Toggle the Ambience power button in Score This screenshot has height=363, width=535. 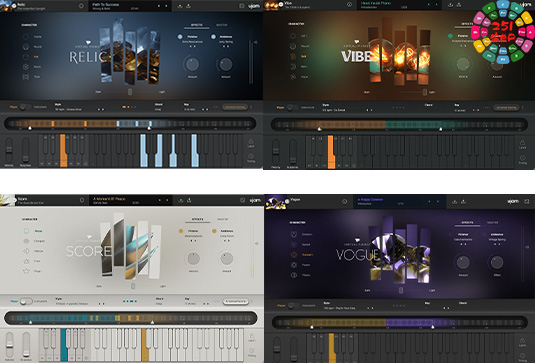click(x=214, y=231)
